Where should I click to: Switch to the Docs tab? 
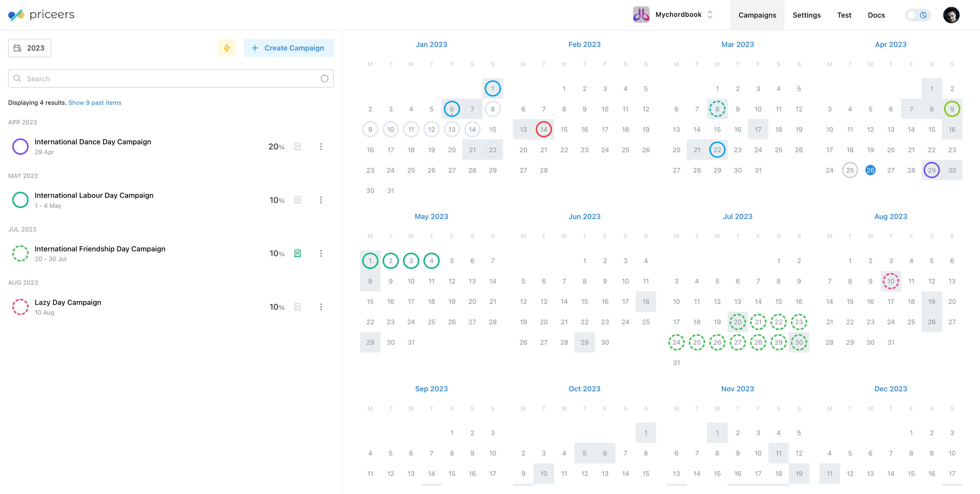tap(876, 15)
